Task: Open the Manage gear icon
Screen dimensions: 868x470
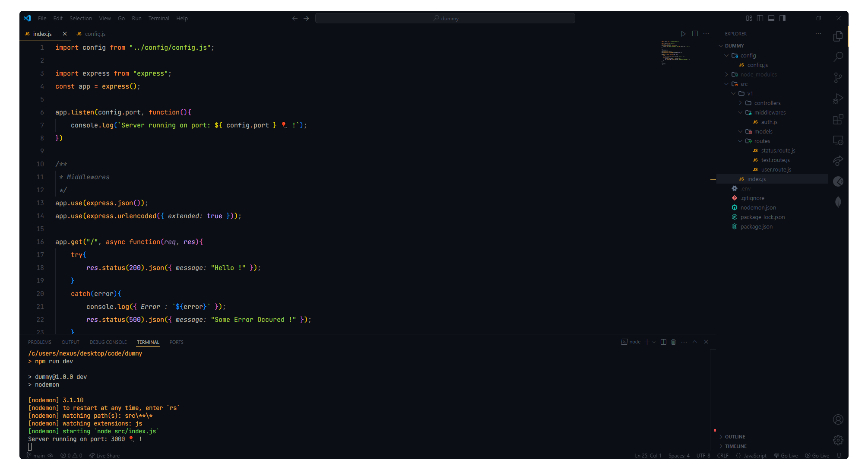Action: click(838, 440)
